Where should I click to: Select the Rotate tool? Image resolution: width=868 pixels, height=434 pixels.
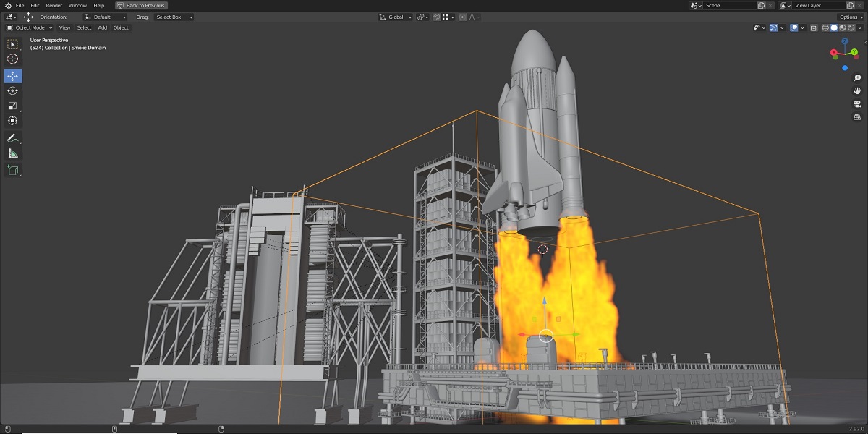14,90
